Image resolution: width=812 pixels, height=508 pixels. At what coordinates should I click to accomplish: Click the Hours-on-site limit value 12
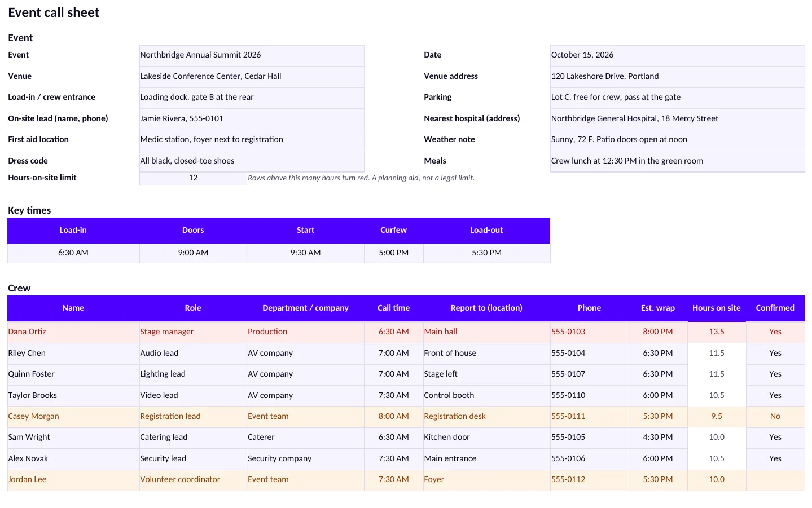(193, 178)
